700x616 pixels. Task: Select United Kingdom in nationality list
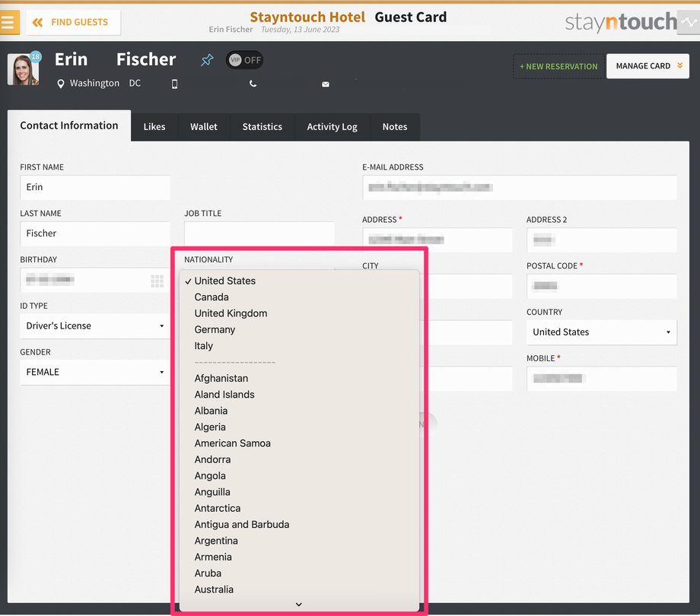coord(299,313)
